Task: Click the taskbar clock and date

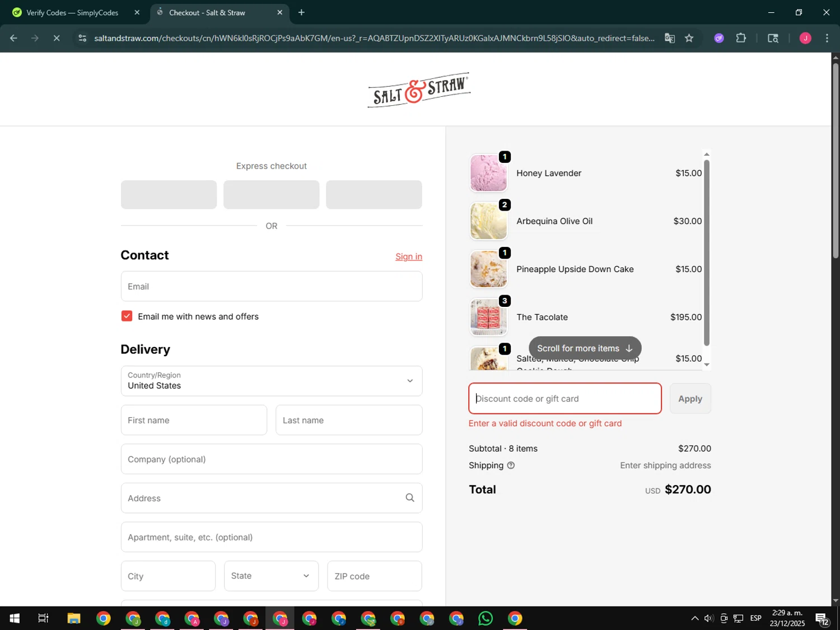Action: click(x=787, y=618)
